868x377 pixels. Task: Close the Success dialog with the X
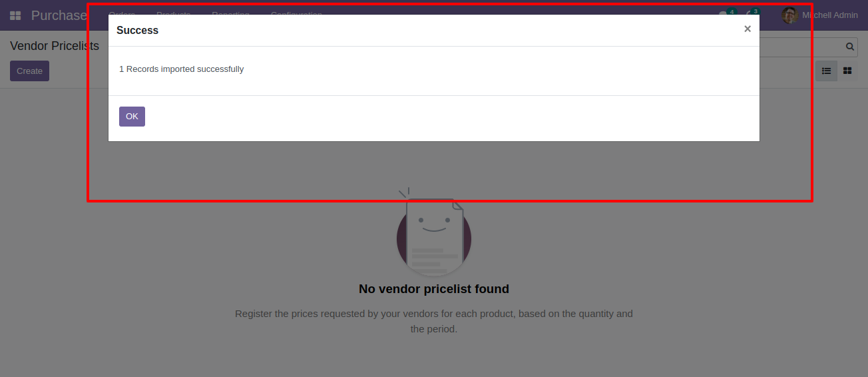[x=748, y=29]
